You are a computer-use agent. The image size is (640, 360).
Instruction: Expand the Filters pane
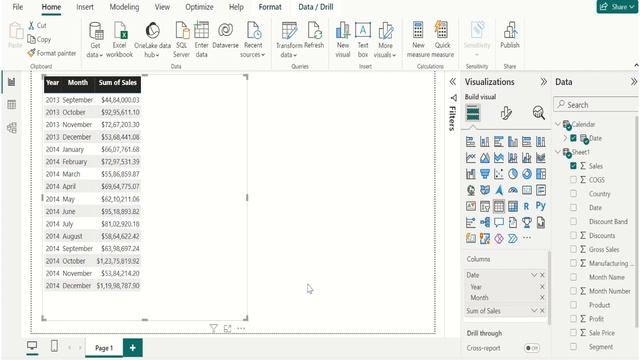[453, 82]
